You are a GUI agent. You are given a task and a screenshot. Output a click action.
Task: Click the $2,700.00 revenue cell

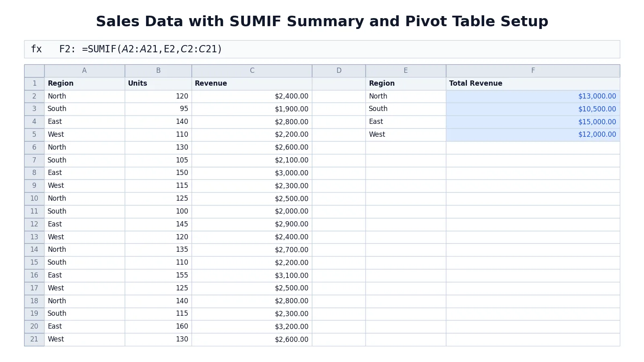(x=252, y=250)
